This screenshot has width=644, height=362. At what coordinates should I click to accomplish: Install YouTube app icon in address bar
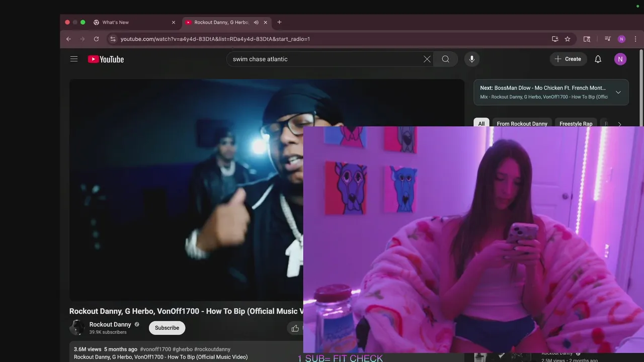[x=555, y=39]
